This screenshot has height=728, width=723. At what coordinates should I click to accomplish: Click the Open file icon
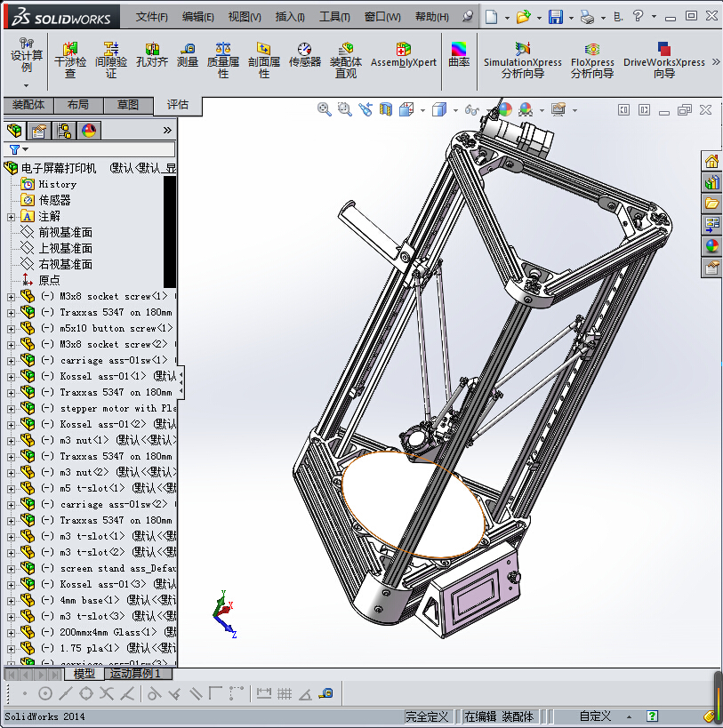pyautogui.click(x=523, y=17)
